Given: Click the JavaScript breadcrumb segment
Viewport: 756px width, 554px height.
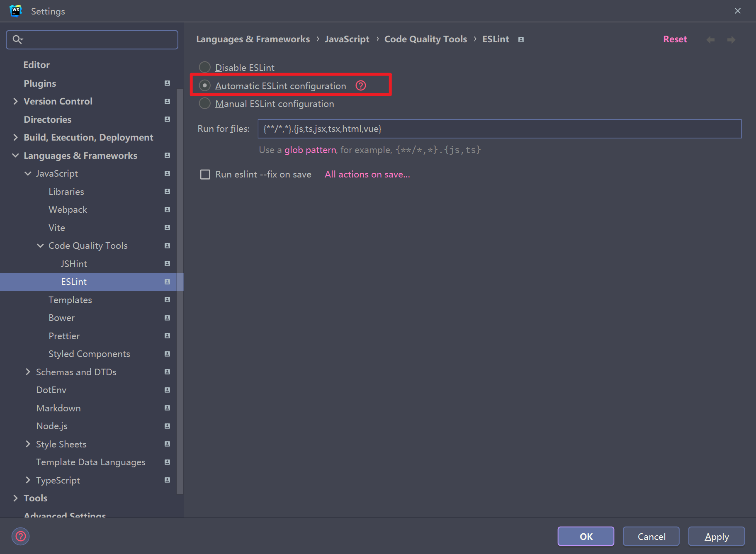Looking at the screenshot, I should pos(347,39).
